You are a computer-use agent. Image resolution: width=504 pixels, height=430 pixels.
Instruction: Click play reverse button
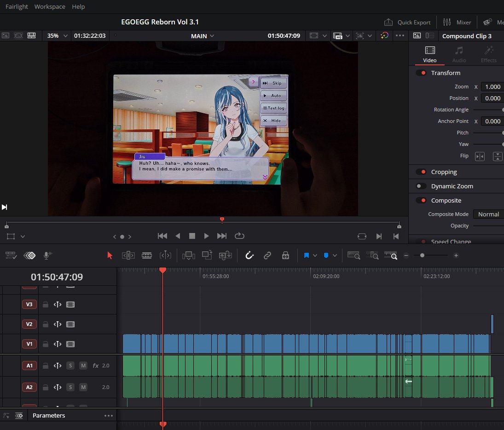[178, 236]
